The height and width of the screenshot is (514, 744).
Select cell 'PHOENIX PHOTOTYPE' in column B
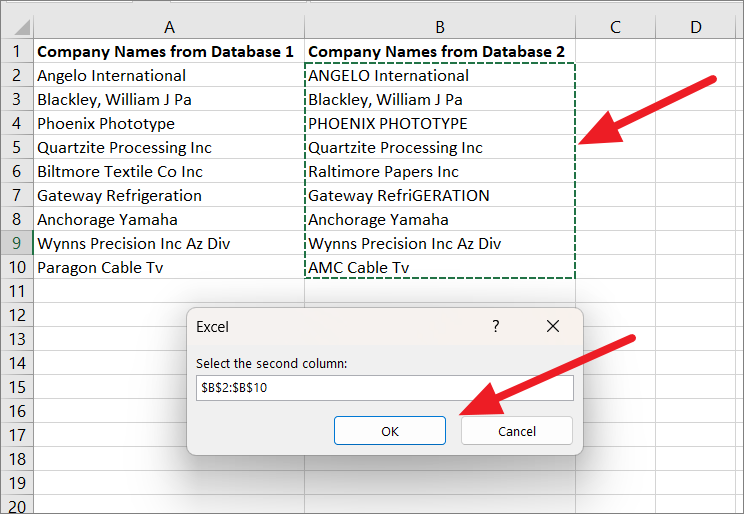440,123
